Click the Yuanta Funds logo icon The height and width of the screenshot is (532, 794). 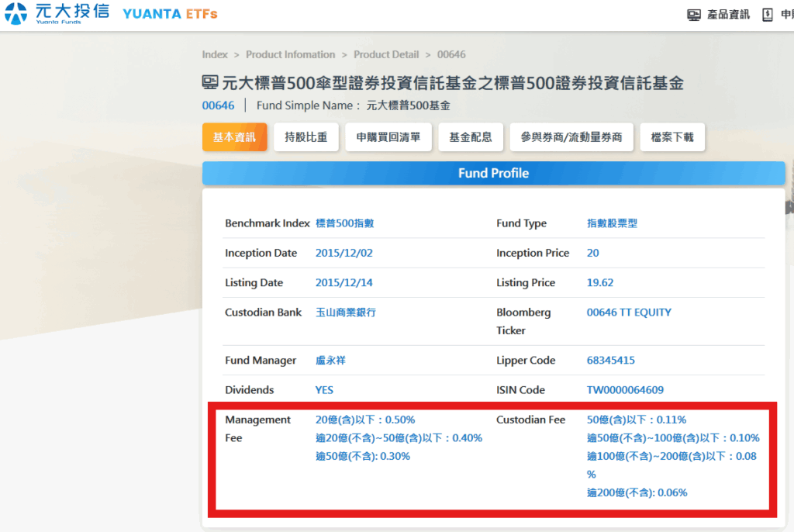point(16,14)
